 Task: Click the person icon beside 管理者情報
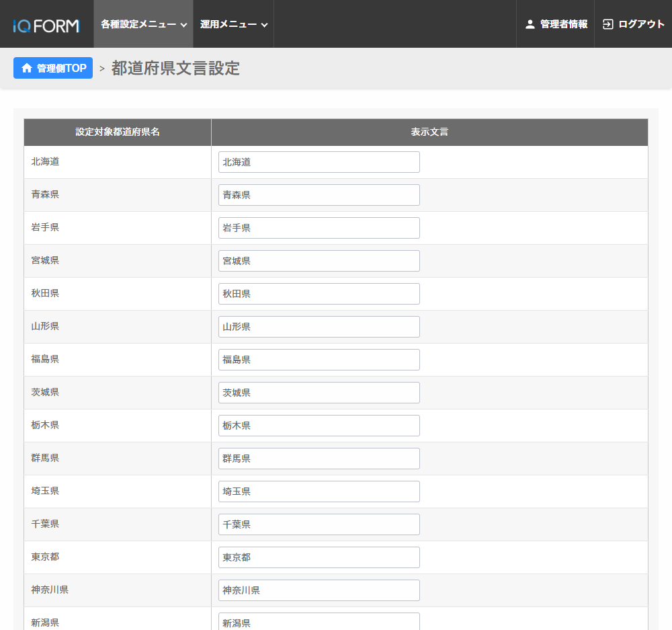(x=530, y=24)
